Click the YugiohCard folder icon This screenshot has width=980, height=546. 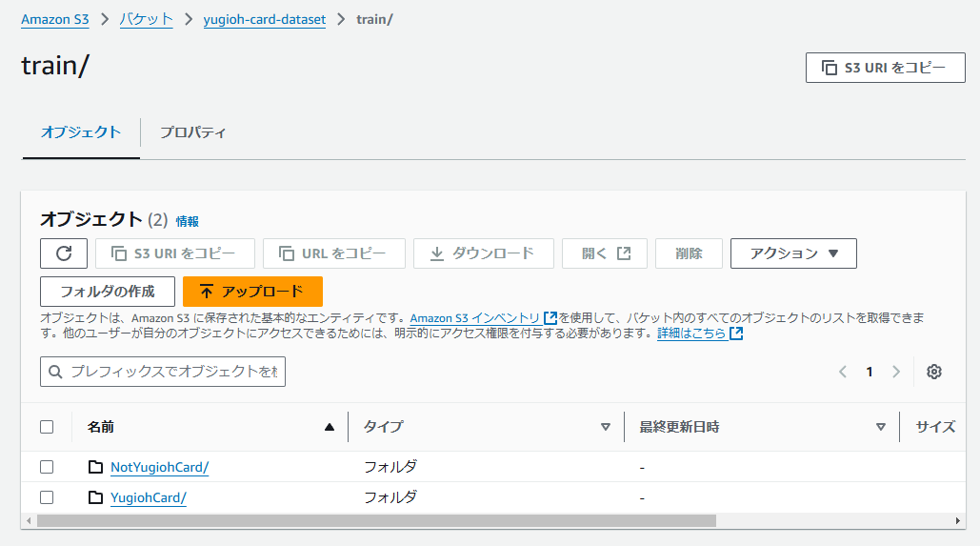coord(95,497)
